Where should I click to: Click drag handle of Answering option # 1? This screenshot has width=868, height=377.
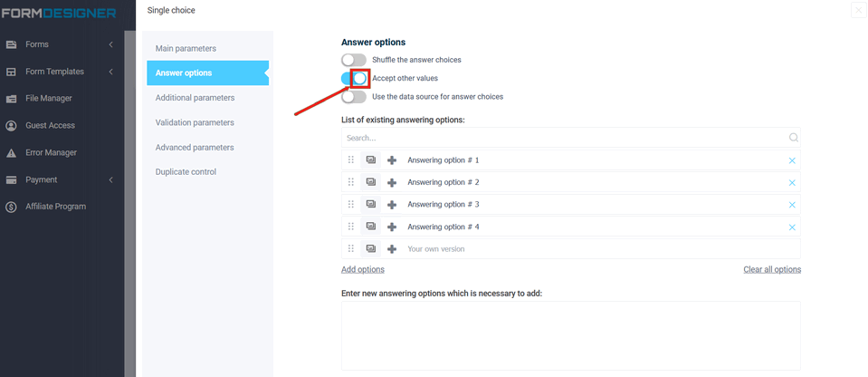351,160
